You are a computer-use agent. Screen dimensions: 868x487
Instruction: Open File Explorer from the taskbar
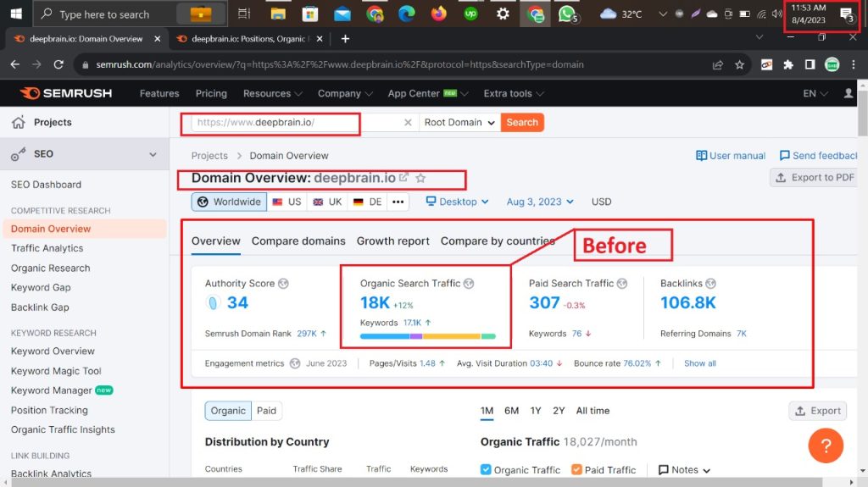tap(277, 14)
